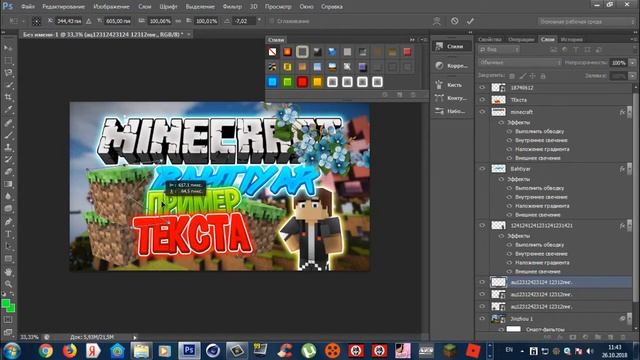Collapse effects of the Bahtiyar layer
640x360 pixels.
(629, 169)
